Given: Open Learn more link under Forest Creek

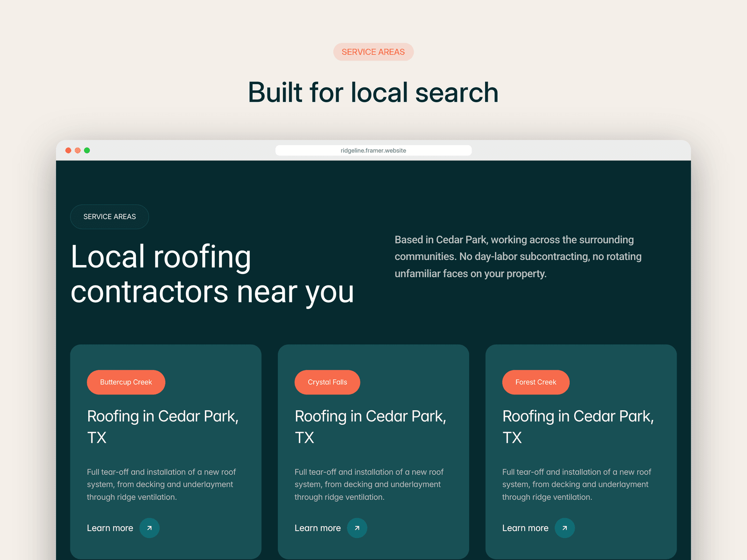Looking at the screenshot, I should tap(525, 528).
